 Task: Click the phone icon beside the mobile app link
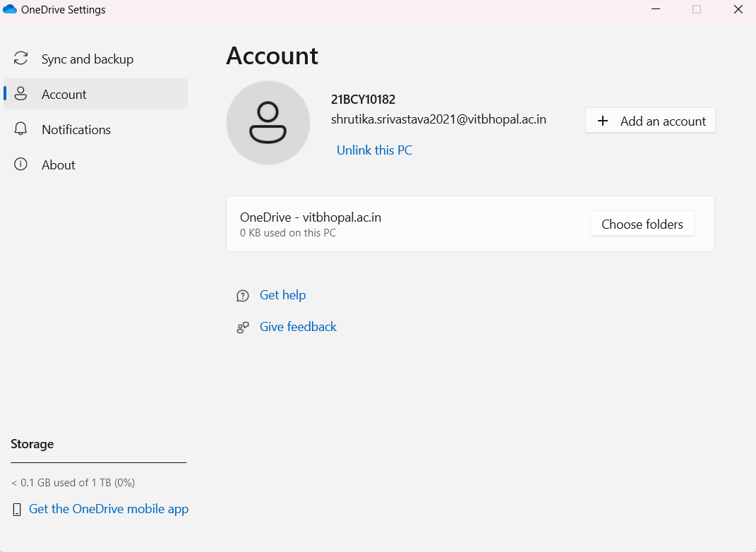coord(17,510)
